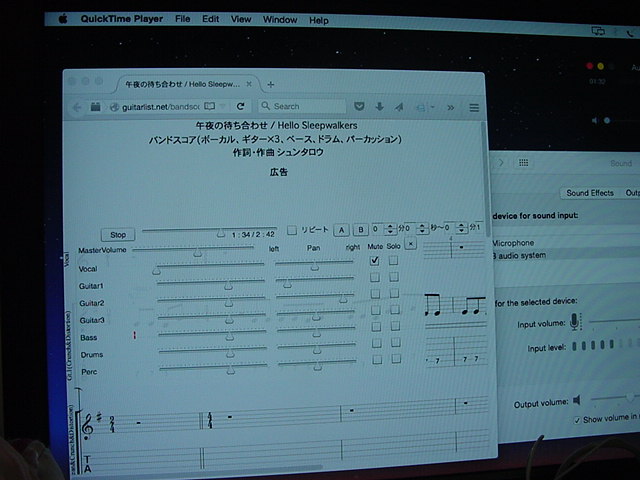The width and height of the screenshot is (640, 480).
Task: Expand the overflow chevron in browser toolbar
Action: pyautogui.click(x=451, y=108)
